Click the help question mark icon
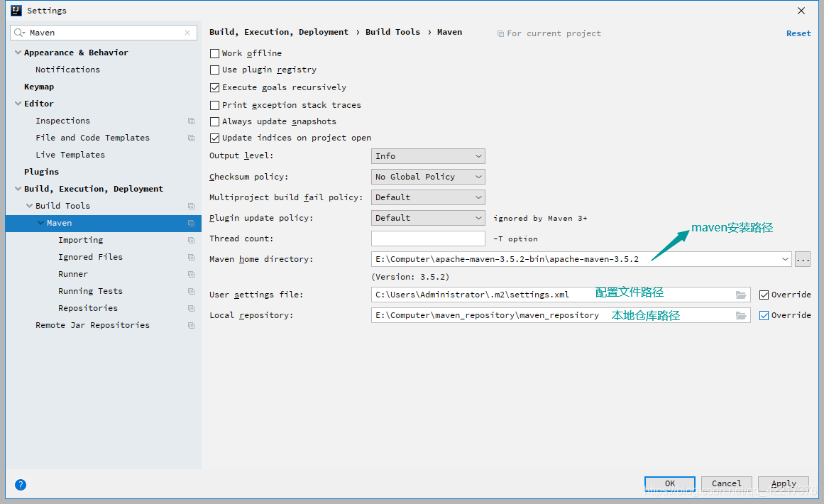Viewport: 824px width, 504px height. (x=21, y=485)
